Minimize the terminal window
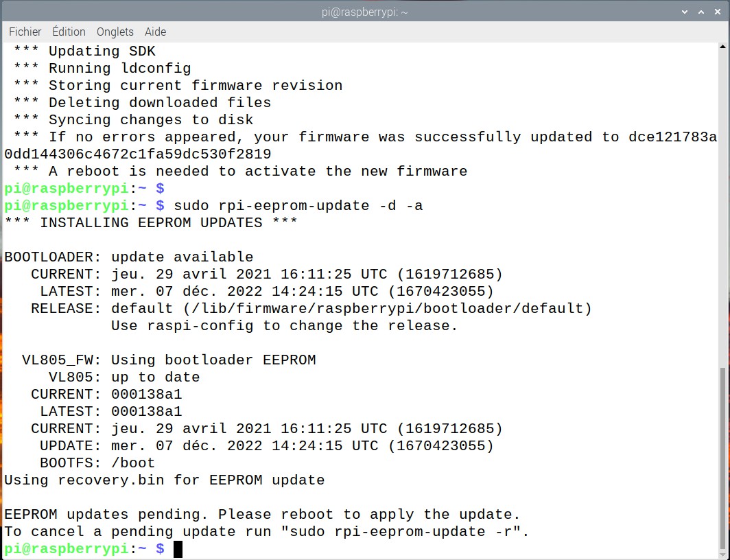730x560 pixels. [x=685, y=12]
